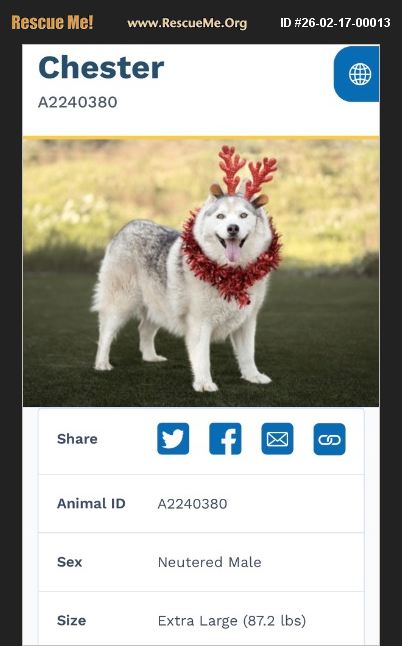
Task: Click the ID #26-02-17-00013 text
Action: tap(335, 23)
